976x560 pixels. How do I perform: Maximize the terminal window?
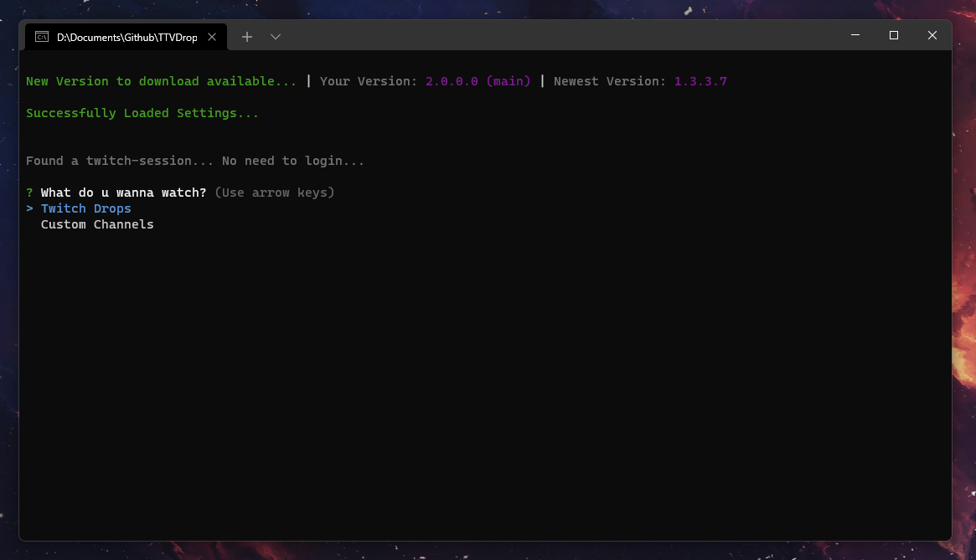coord(894,35)
